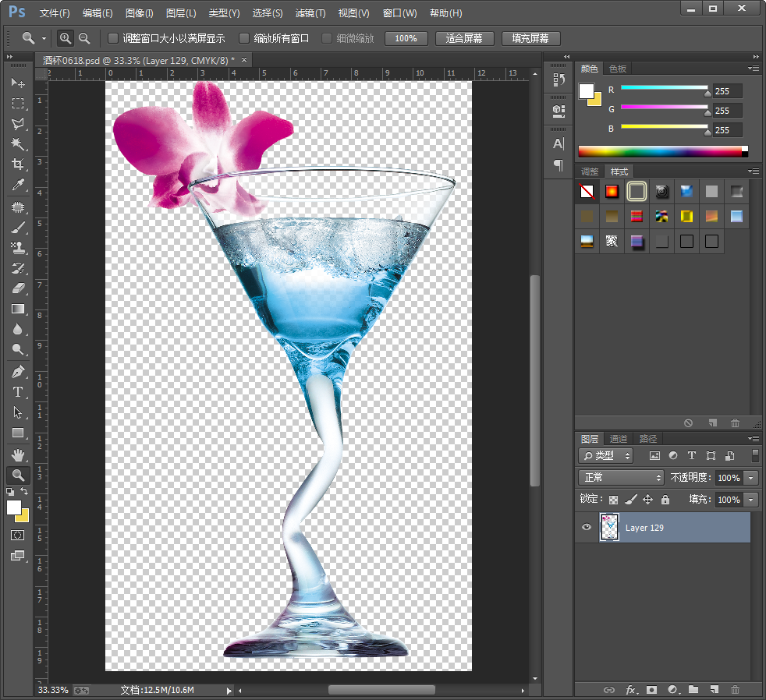Open the layer filter 类型 dropdown
Screen dimensions: 766x700
coord(605,456)
